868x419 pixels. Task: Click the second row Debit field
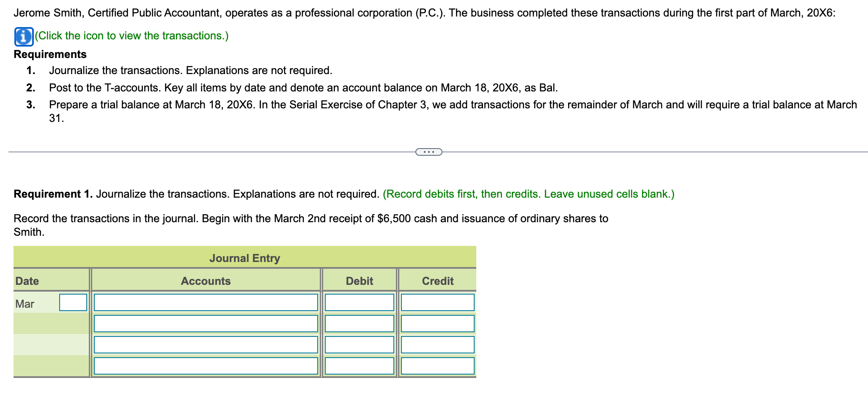(x=358, y=323)
